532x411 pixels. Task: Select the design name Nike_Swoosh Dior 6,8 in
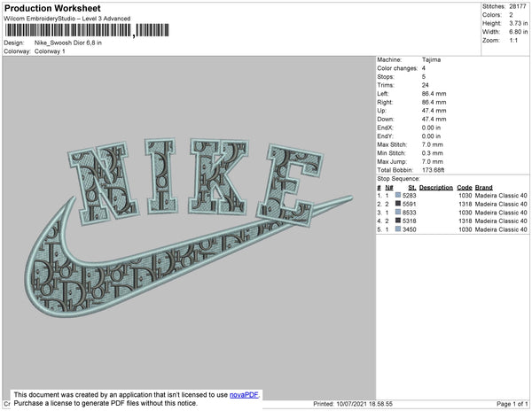coord(68,43)
